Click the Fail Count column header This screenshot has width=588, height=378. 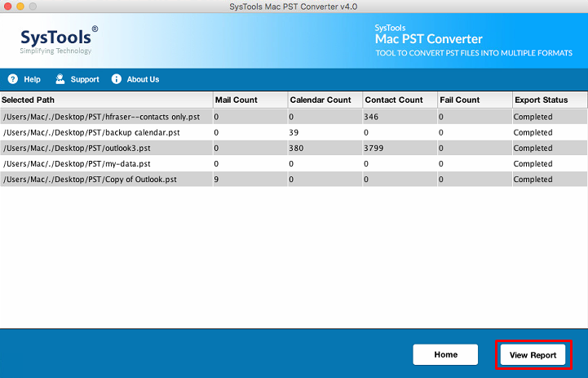point(475,100)
